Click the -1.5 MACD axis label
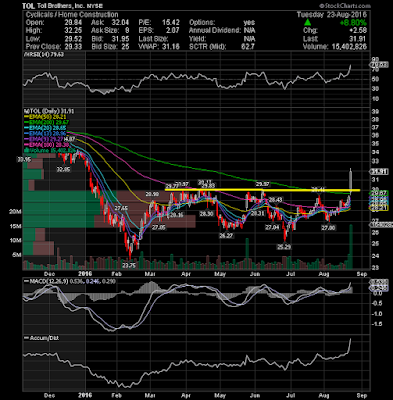 coord(378,324)
